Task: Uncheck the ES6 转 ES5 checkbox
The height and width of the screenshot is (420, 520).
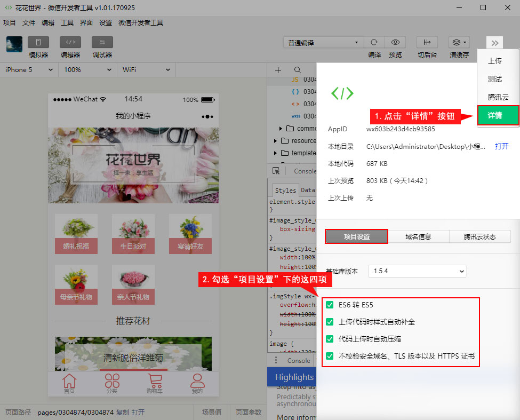Action: pyautogui.click(x=330, y=305)
